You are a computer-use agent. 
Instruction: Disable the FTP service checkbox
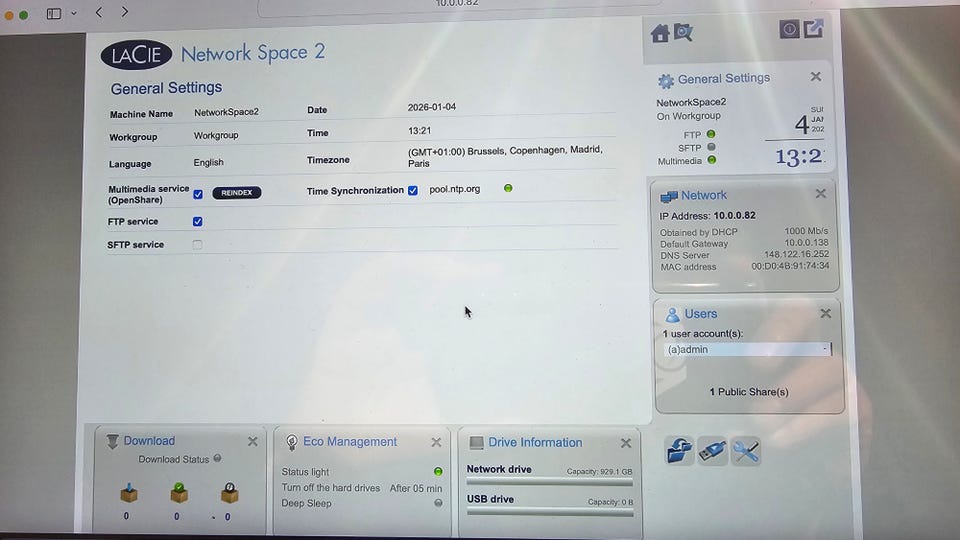click(x=197, y=222)
